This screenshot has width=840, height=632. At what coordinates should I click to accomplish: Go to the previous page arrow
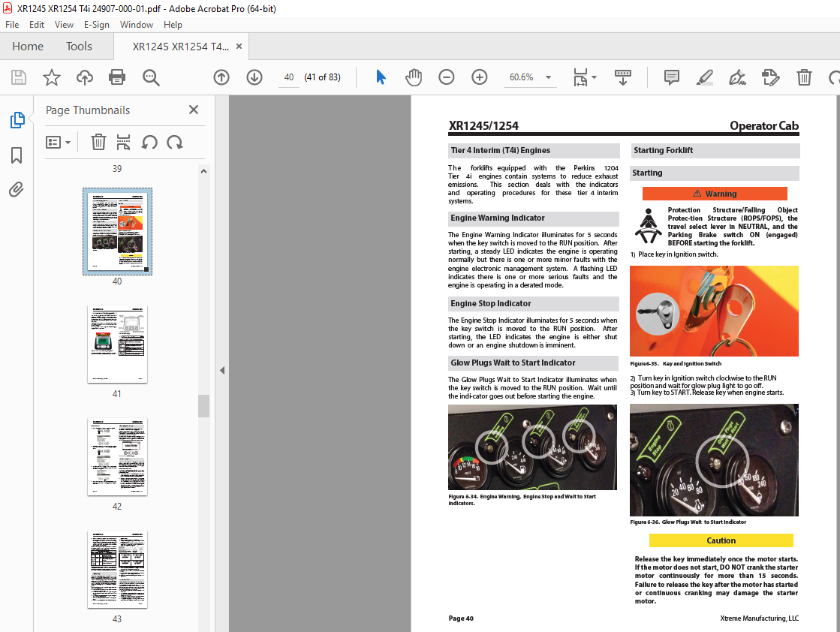tap(221, 77)
